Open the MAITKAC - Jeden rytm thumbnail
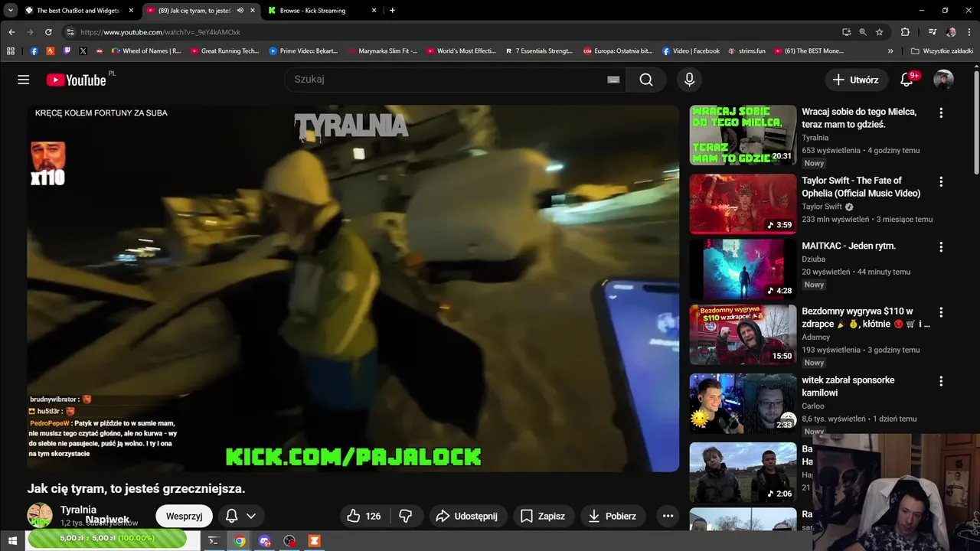 [743, 269]
